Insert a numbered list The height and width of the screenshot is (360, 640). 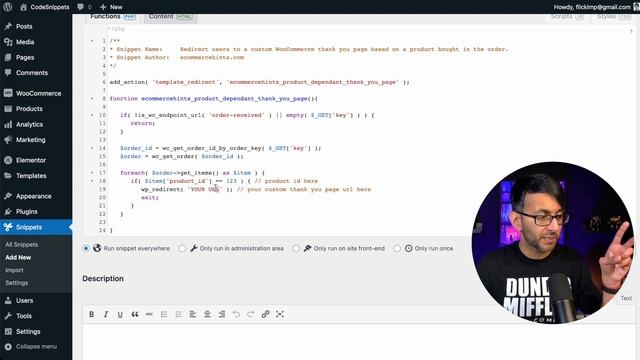(178, 314)
